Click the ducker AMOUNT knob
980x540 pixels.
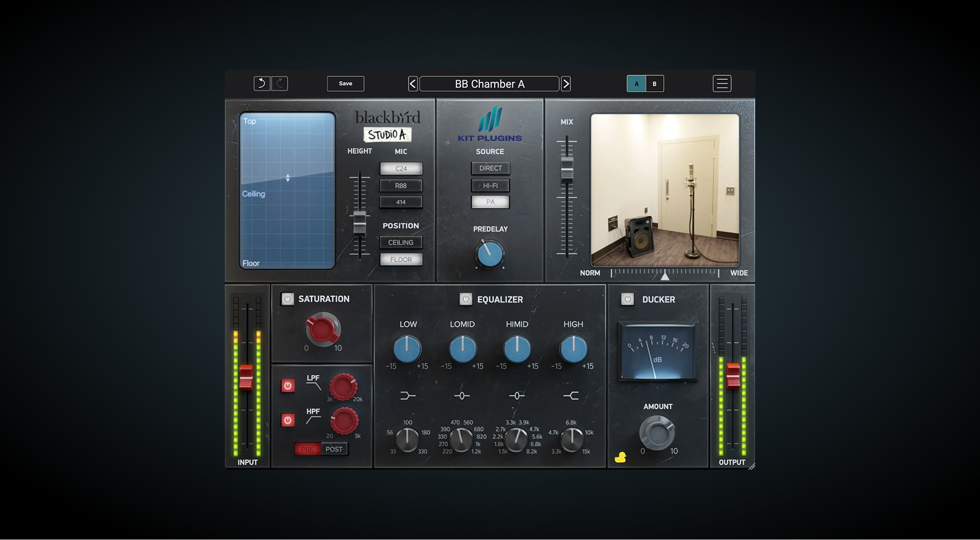coord(657,433)
